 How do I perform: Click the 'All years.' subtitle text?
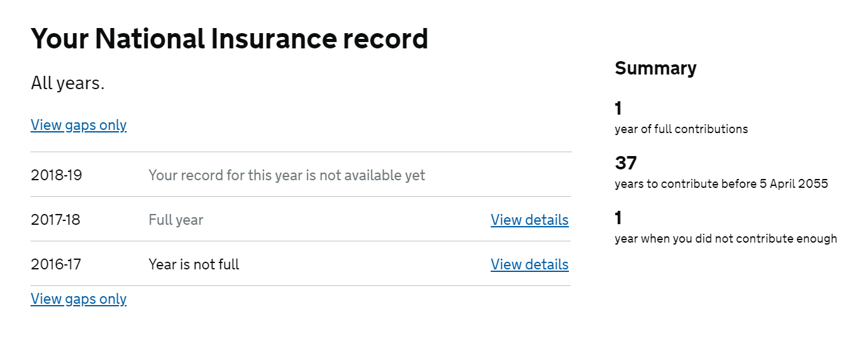67,83
